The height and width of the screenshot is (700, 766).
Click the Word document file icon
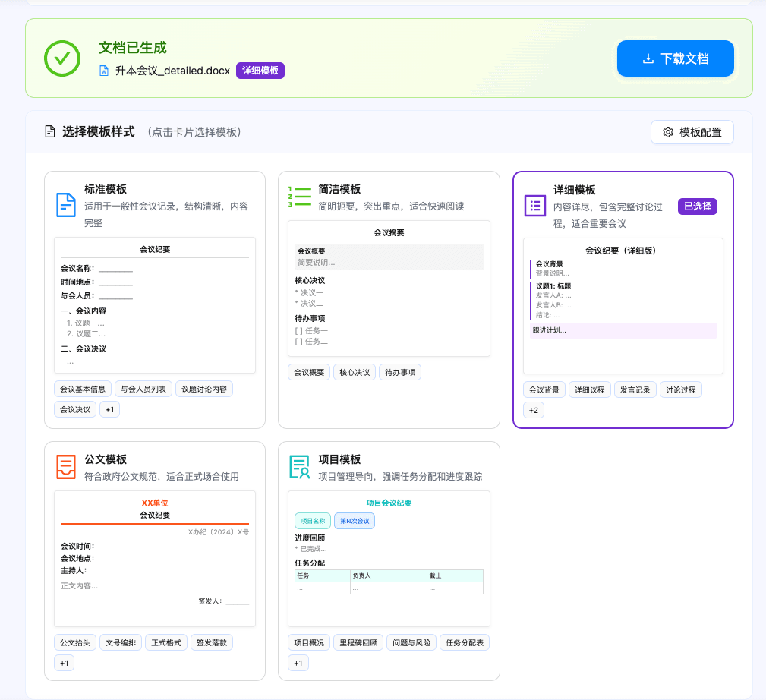pyautogui.click(x=104, y=71)
